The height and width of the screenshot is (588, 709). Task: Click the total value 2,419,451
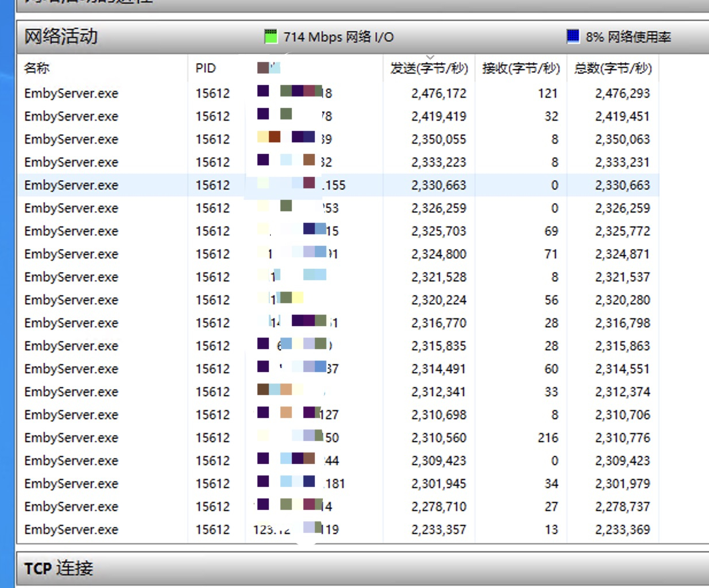(623, 116)
